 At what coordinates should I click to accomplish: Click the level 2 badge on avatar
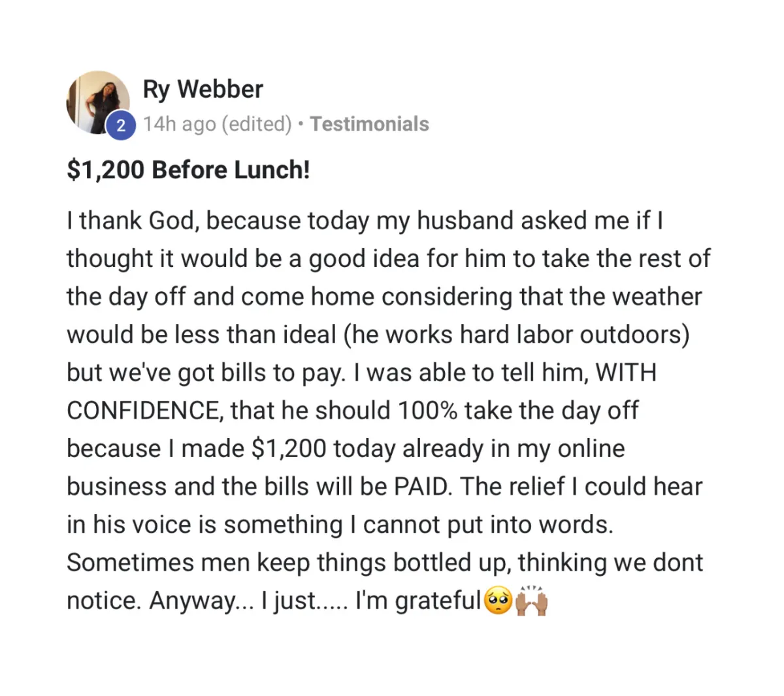pyautogui.click(x=120, y=126)
